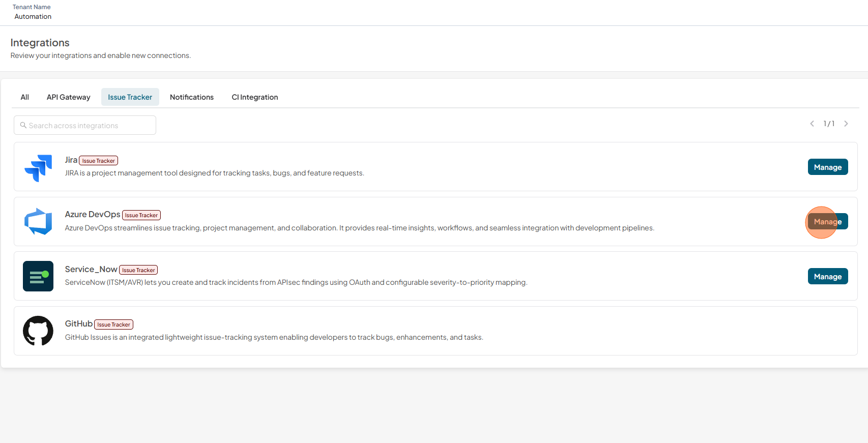The width and height of the screenshot is (868, 443).
Task: Click the ServiceNow logo icon
Action: click(x=38, y=276)
